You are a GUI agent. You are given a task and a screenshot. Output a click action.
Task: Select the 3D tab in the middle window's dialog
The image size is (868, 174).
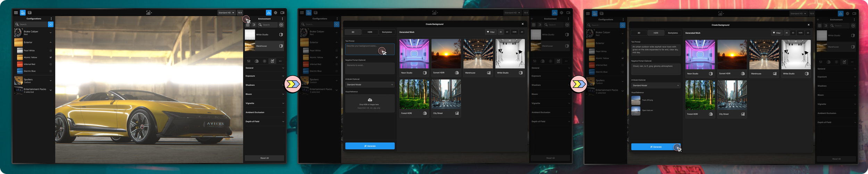[x=353, y=32]
